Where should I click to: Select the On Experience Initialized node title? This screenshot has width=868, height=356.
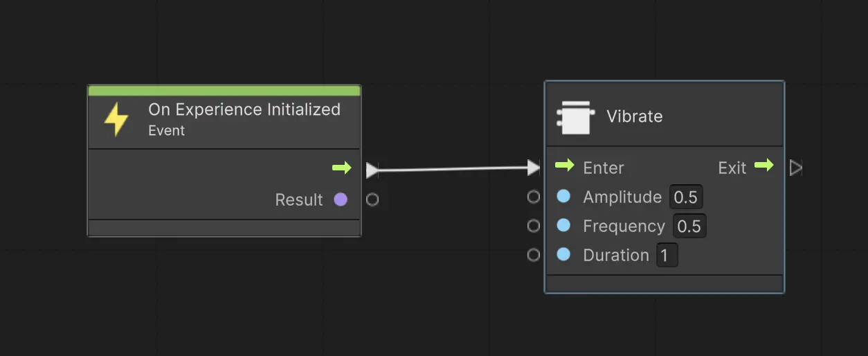244,109
